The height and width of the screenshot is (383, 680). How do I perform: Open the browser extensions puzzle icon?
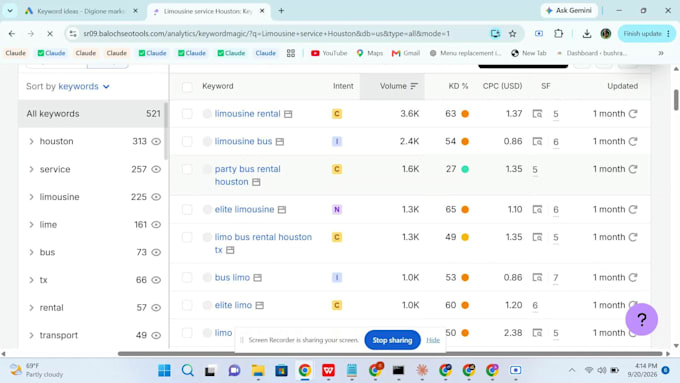[559, 33]
